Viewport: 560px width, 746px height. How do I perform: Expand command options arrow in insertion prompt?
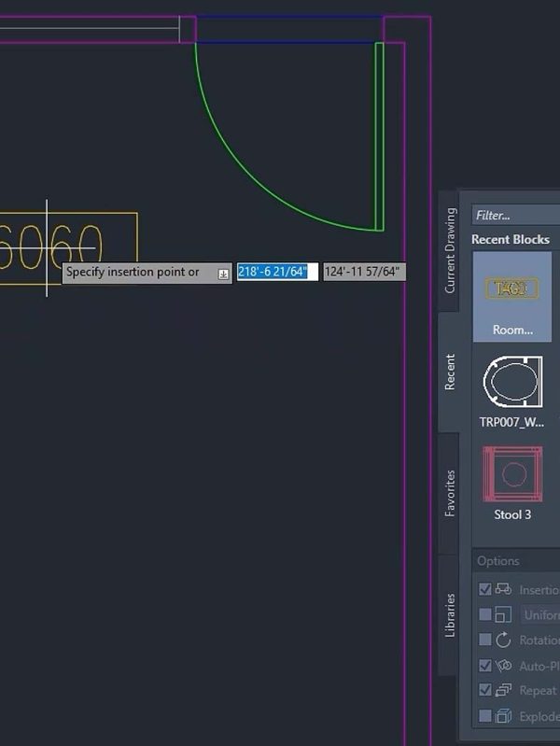[x=223, y=274]
